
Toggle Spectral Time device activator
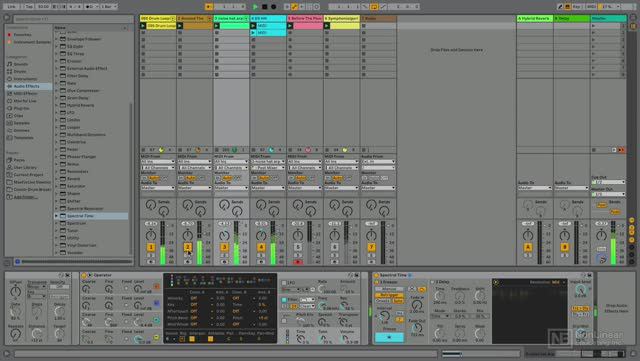[x=376, y=275]
